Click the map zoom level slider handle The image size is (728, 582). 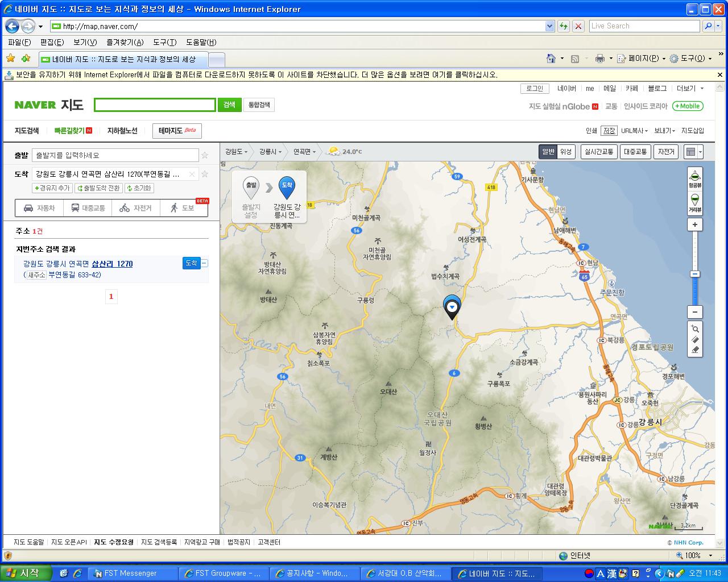694,274
